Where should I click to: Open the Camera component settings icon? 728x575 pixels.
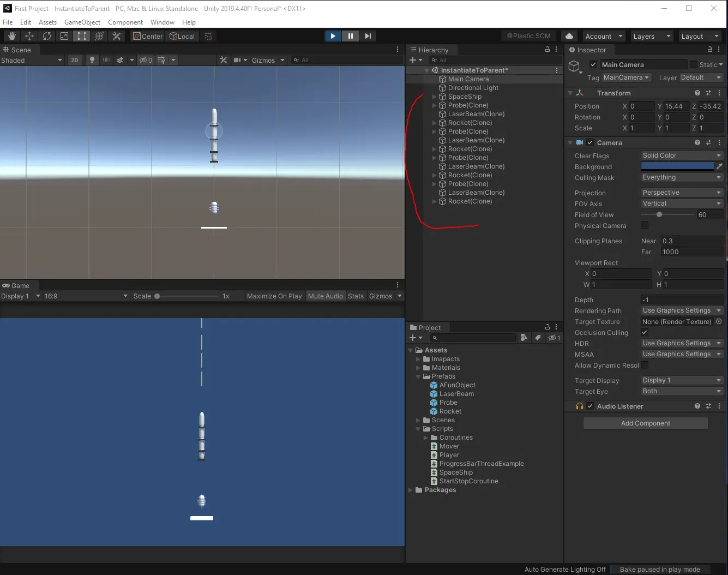708,142
